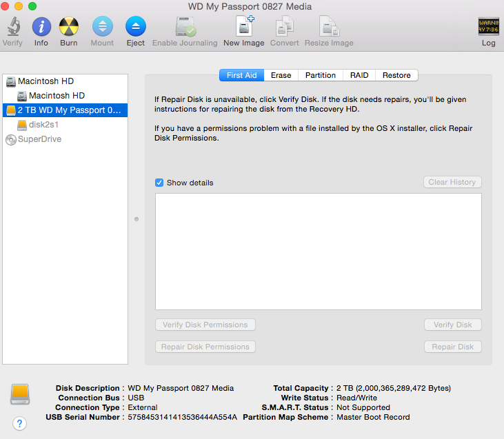Open the help question mark button
The height and width of the screenshot is (439, 504).
click(20, 423)
